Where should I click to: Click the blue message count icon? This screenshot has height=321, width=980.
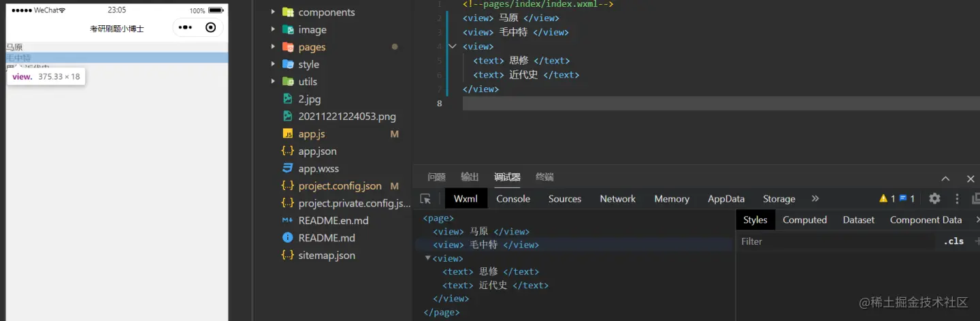(x=903, y=198)
